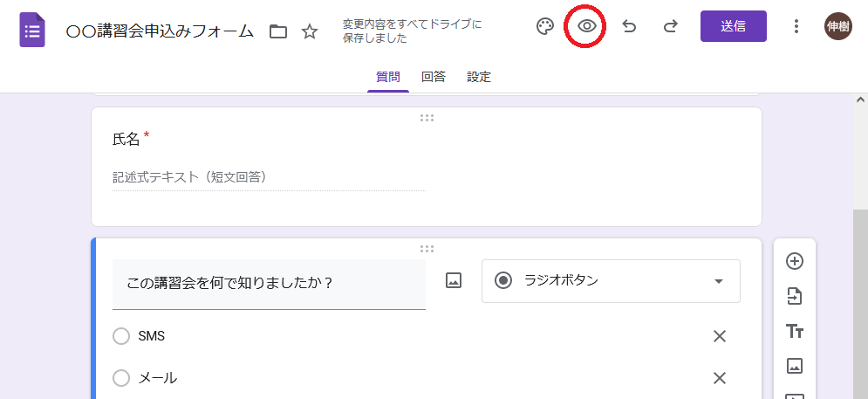The height and width of the screenshot is (399, 868).
Task: Grab the drag handle above 氏名
Action: [427, 118]
